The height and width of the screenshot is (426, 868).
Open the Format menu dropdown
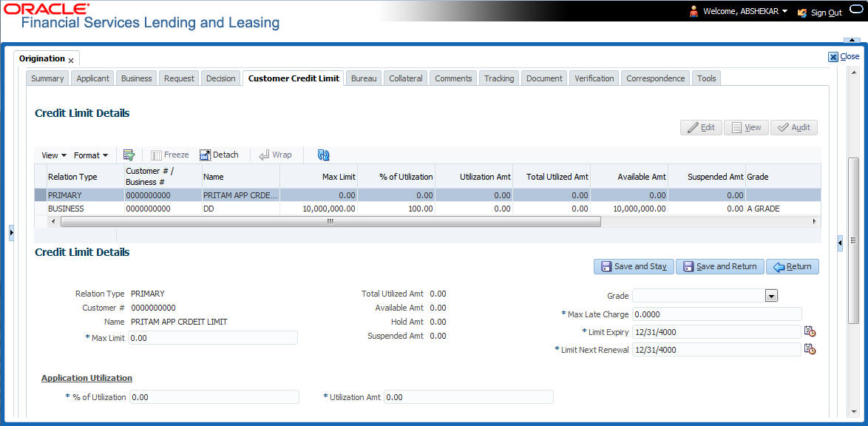point(90,155)
